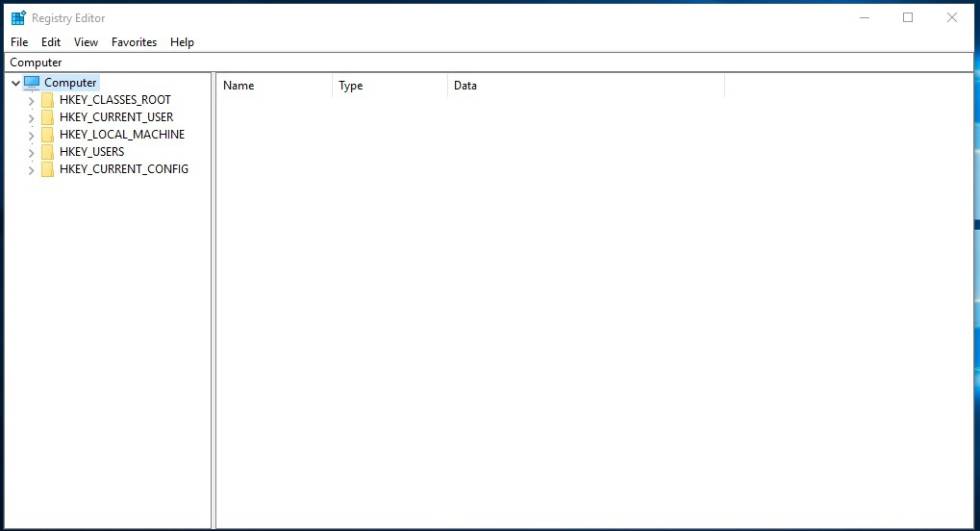Select the Computer label in tree
The image size is (980, 531).
click(x=70, y=82)
